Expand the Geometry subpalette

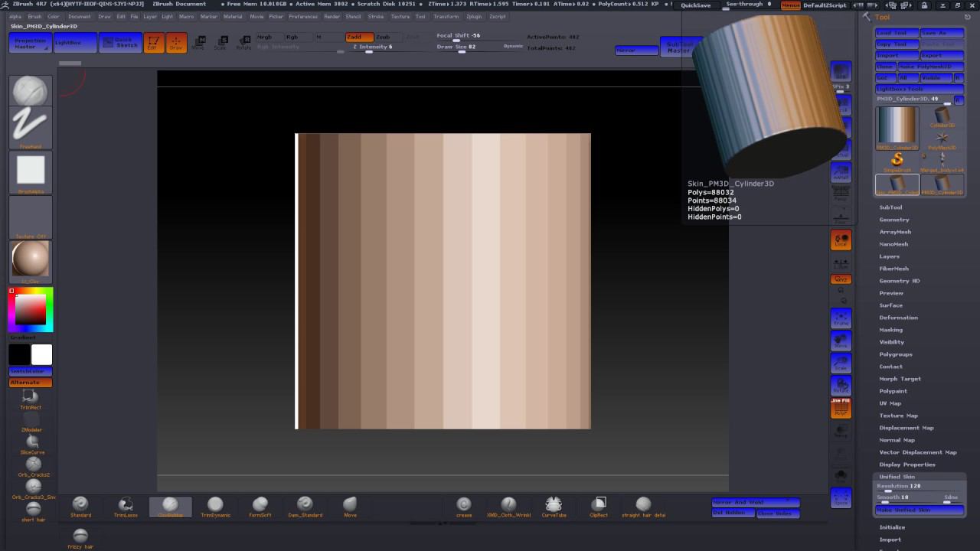click(894, 220)
